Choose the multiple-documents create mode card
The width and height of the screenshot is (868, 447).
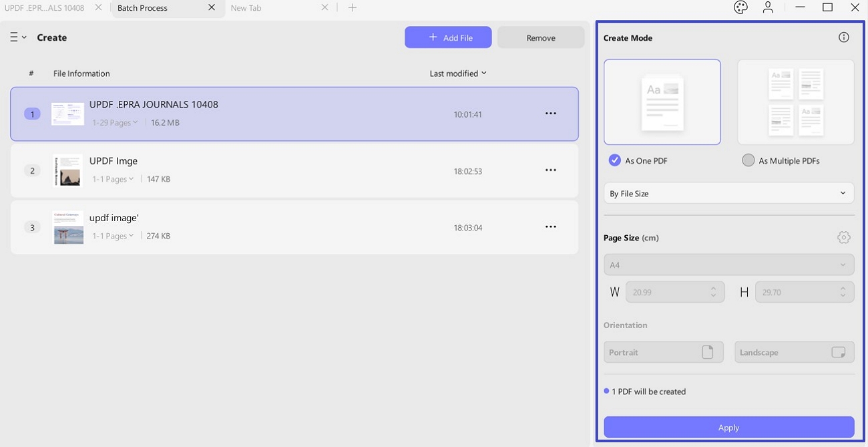pos(796,102)
